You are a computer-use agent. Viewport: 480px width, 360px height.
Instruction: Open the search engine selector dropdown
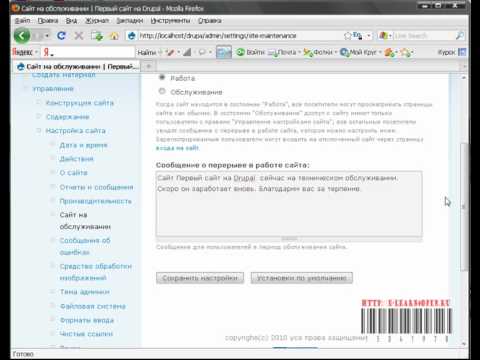tap(386, 36)
